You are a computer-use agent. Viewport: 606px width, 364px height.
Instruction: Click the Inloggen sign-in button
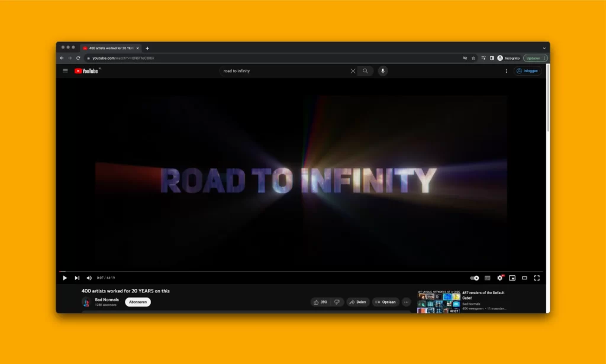pyautogui.click(x=527, y=70)
